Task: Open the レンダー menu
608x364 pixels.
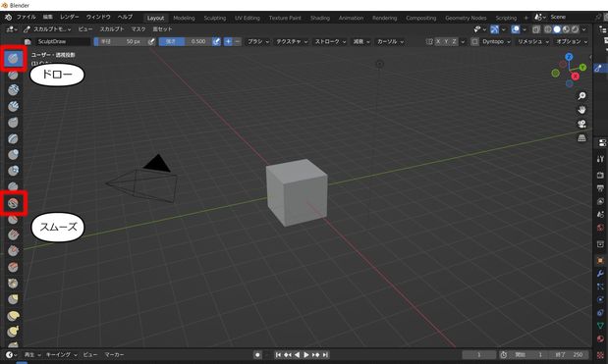Action: click(x=69, y=17)
